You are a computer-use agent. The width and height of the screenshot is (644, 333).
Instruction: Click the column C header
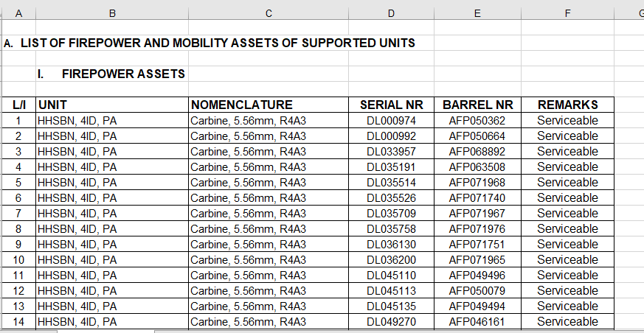[x=269, y=13]
